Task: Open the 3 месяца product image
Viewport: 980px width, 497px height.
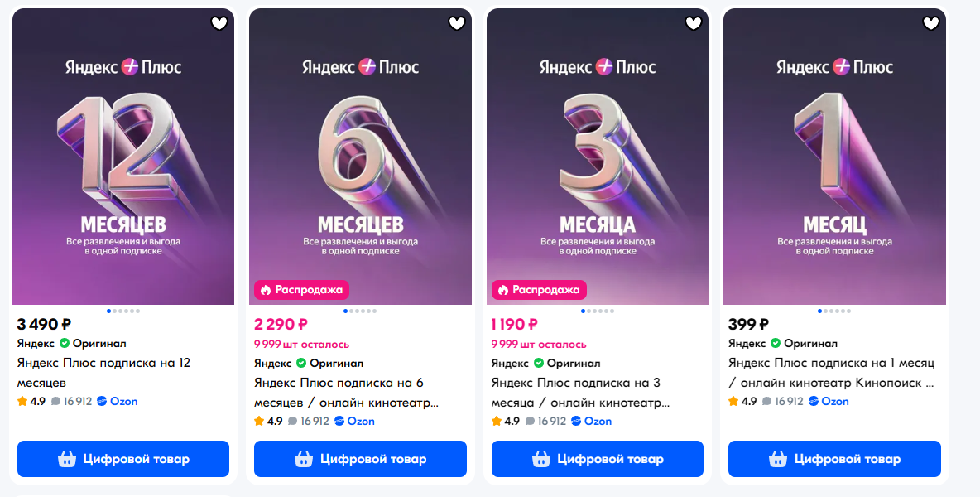Action: pyautogui.click(x=598, y=157)
